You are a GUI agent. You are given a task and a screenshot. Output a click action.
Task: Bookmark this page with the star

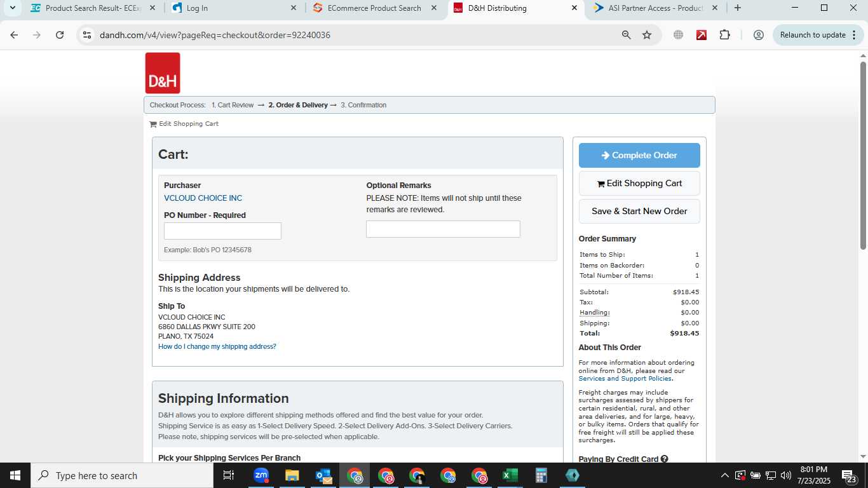(x=647, y=35)
